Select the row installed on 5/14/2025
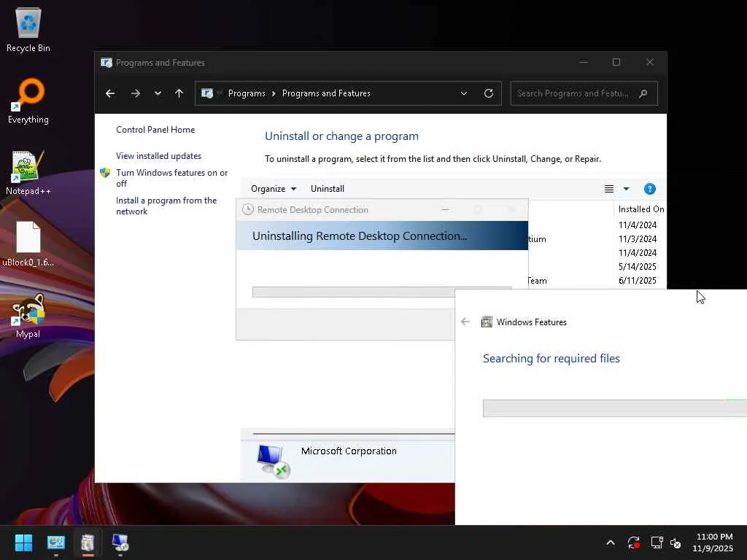Screen dimensions: 747x560 click(638, 267)
